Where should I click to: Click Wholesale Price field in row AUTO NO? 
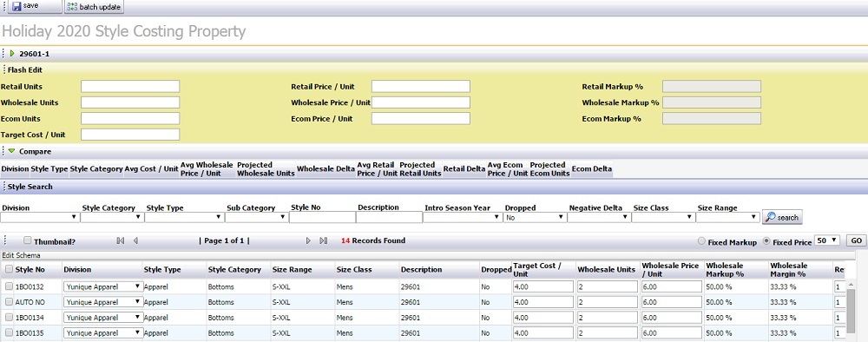(x=672, y=302)
